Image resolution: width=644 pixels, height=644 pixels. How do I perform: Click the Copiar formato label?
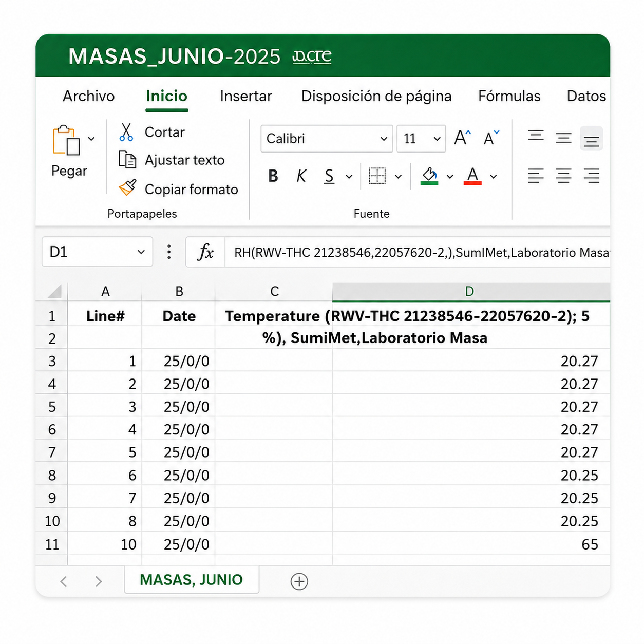click(192, 190)
